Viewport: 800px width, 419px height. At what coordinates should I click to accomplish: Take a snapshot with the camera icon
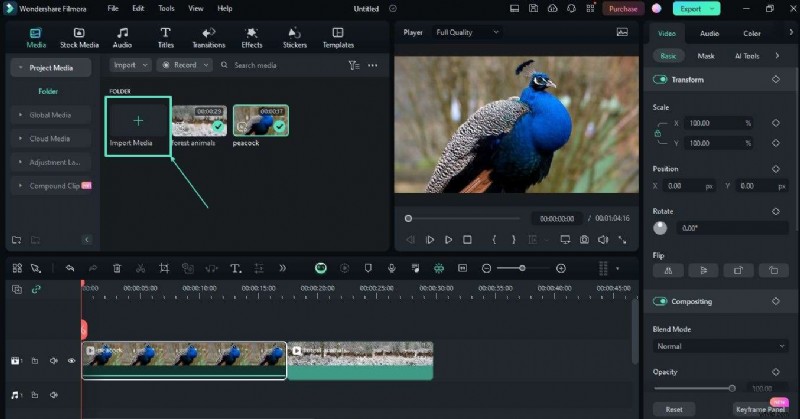click(x=584, y=239)
